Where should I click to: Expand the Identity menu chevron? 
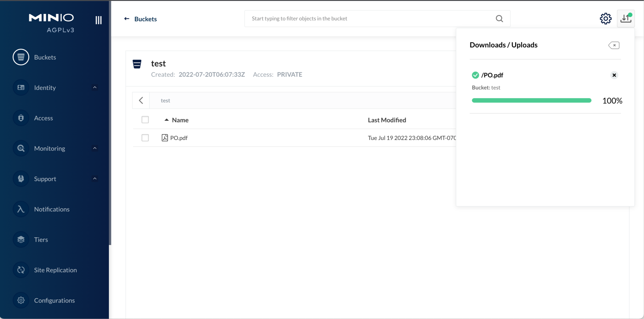click(95, 87)
